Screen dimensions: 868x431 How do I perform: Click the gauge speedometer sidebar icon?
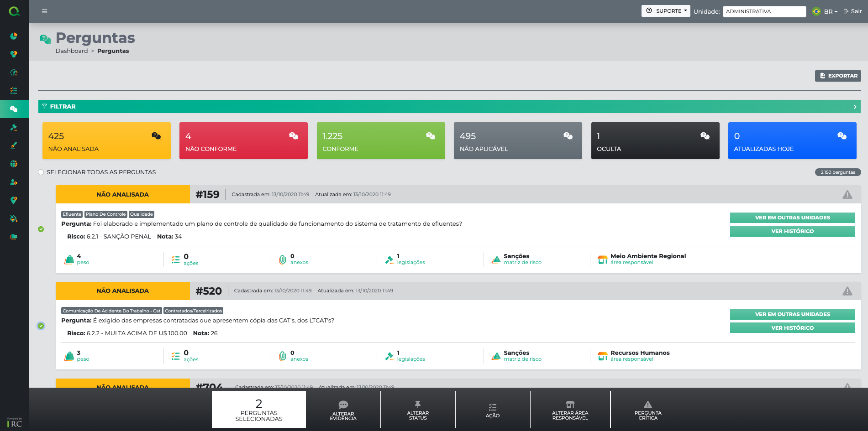14,73
